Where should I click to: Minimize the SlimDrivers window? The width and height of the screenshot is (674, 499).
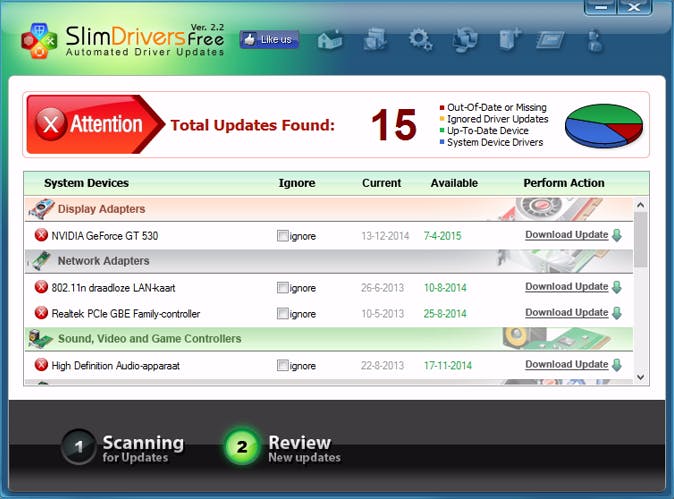point(600,7)
